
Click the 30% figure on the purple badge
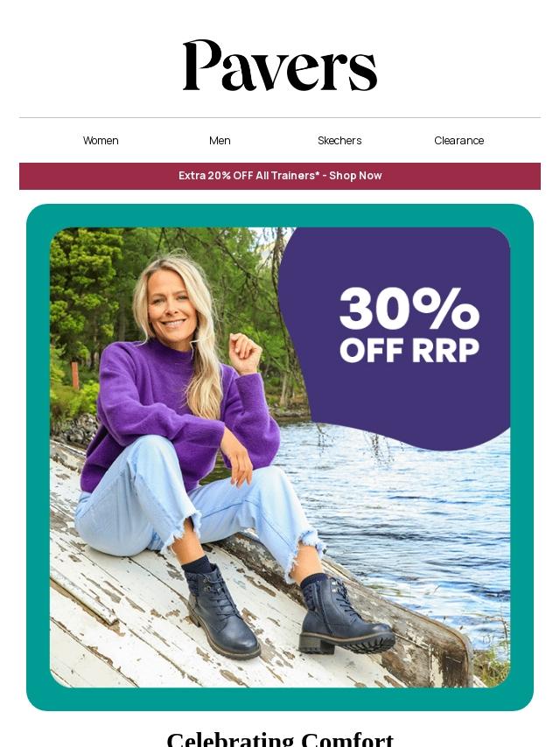[409, 308]
